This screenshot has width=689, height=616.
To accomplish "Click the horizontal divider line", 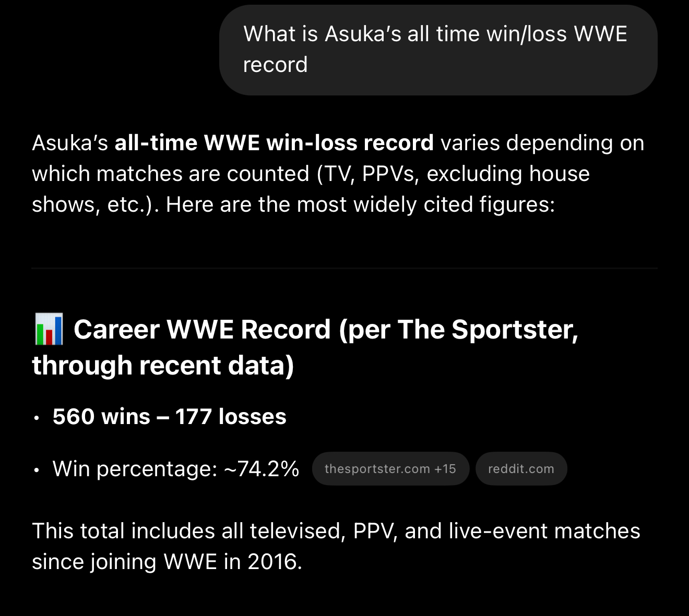I will [x=344, y=268].
